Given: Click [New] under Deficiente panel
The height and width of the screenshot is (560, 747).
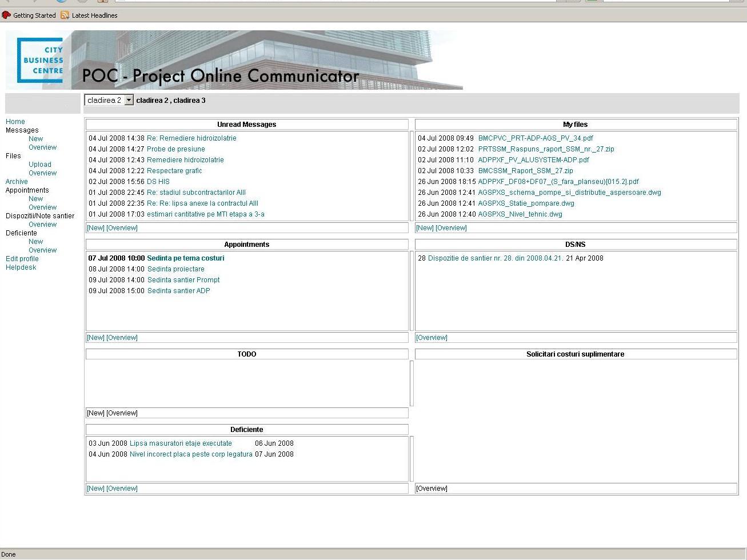Looking at the screenshot, I should 95,489.
